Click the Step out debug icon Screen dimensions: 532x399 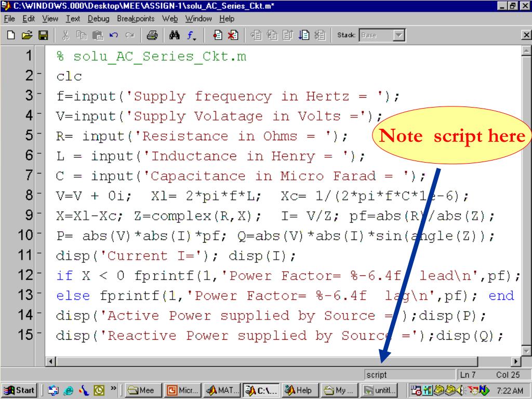pos(288,35)
